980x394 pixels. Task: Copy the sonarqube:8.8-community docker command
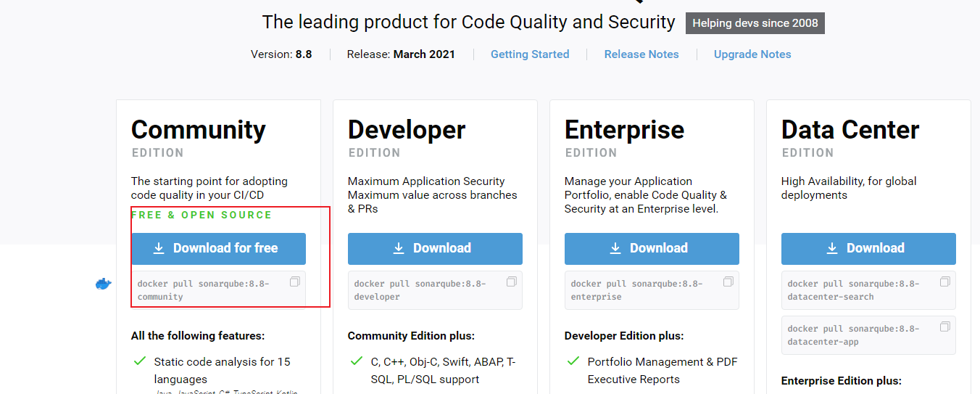click(294, 282)
